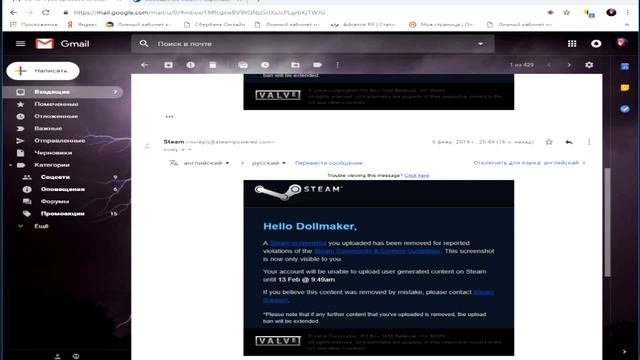This screenshot has height=360, width=640.
Task: Open the Google account avatar
Action: [622, 43]
